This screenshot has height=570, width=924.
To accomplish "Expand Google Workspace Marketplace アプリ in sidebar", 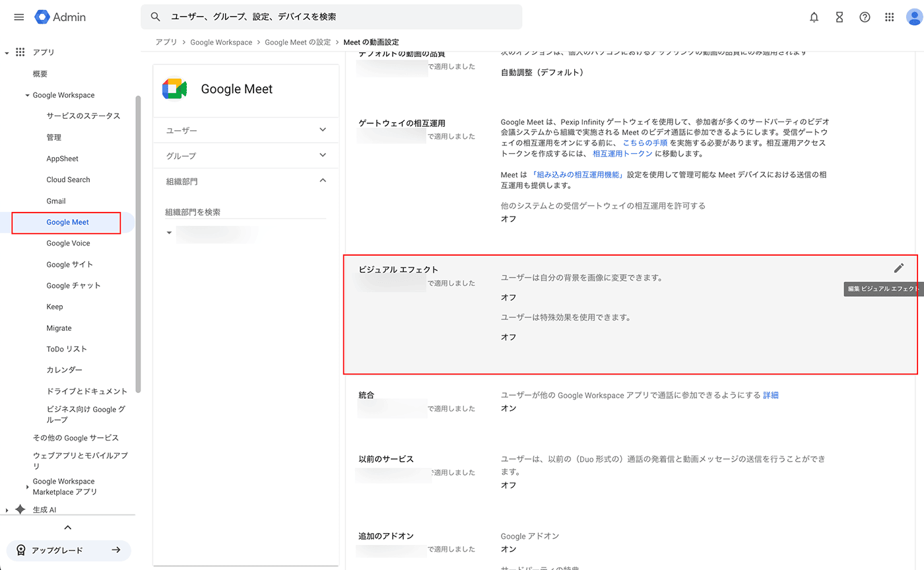I will [x=28, y=487].
